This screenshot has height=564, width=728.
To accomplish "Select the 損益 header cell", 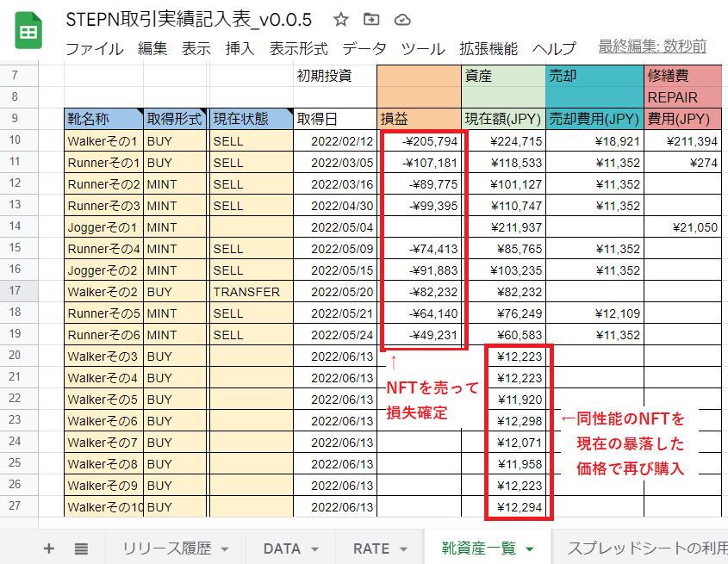I will tap(420, 119).
